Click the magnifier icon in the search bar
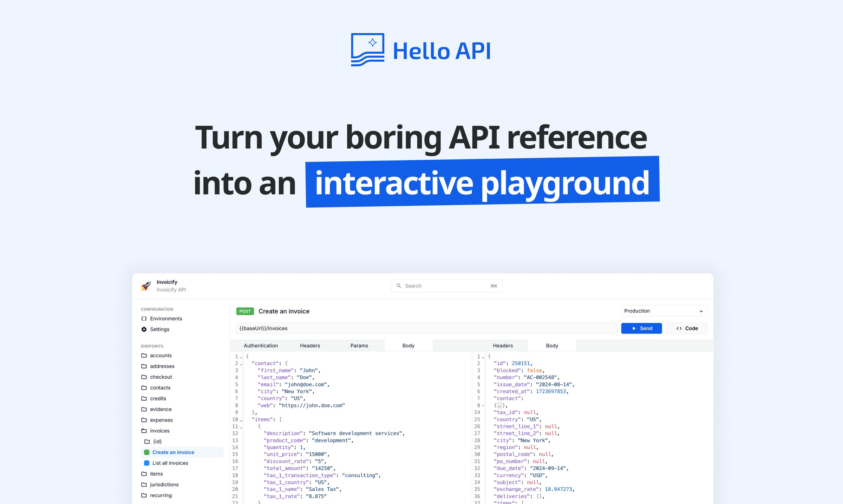Screen dimensions: 843x504 click(399, 285)
